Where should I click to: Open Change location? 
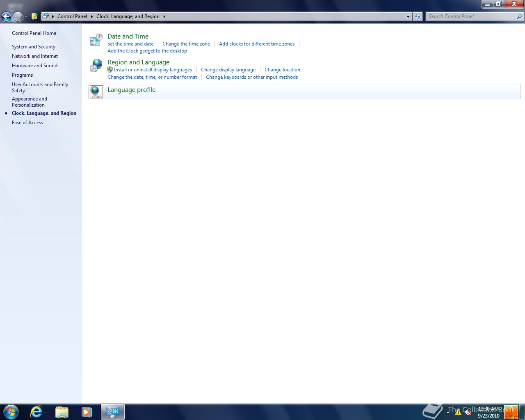282,70
